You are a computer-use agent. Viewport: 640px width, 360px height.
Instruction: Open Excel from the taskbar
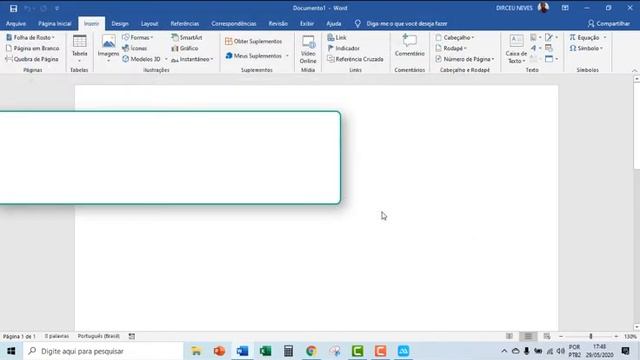pos(265,351)
